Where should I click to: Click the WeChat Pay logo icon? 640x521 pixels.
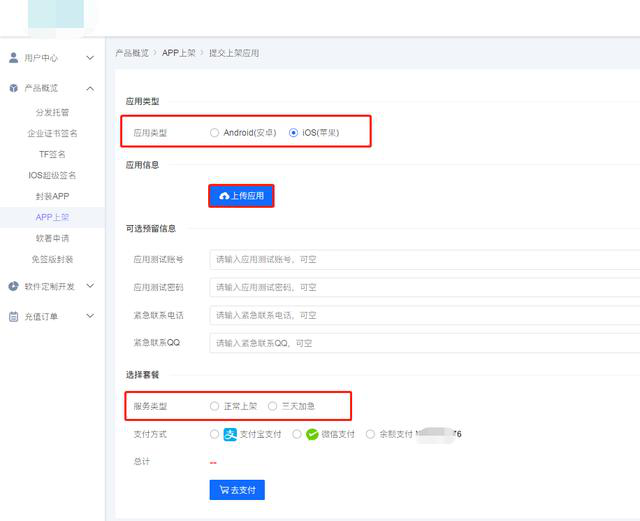(312, 434)
